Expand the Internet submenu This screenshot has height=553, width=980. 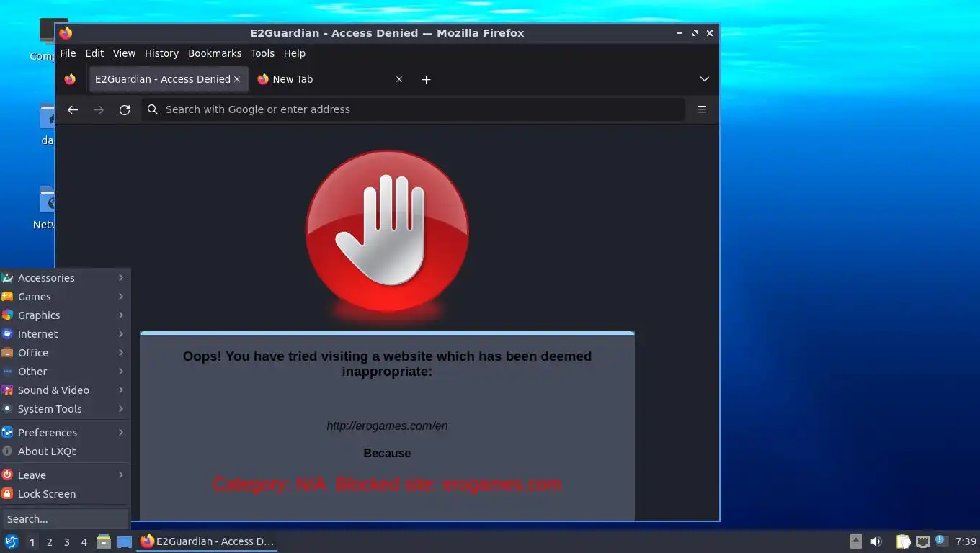tap(65, 334)
